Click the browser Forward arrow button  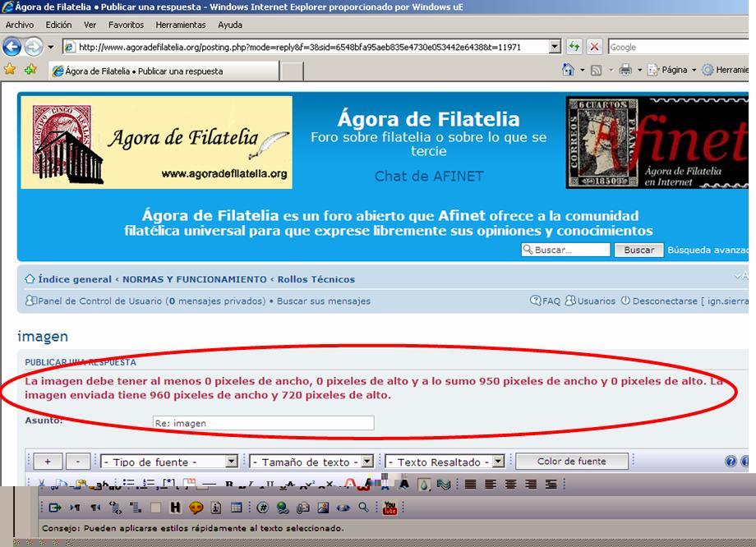click(34, 47)
